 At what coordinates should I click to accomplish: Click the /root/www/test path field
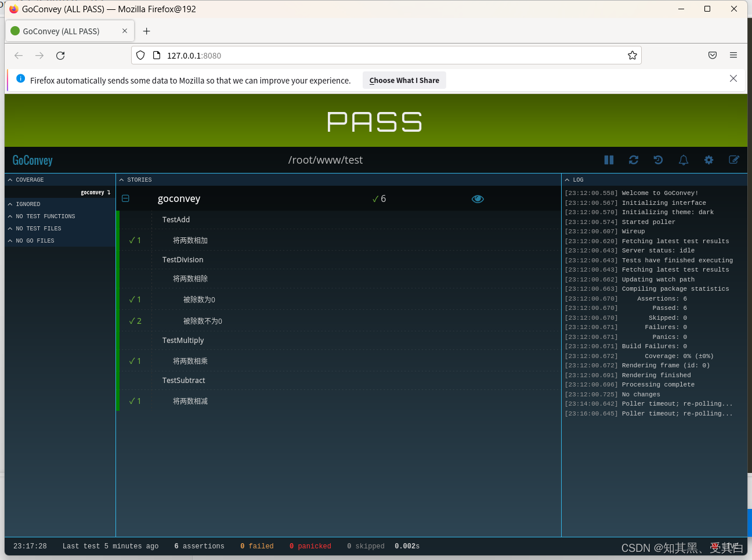[x=326, y=160]
